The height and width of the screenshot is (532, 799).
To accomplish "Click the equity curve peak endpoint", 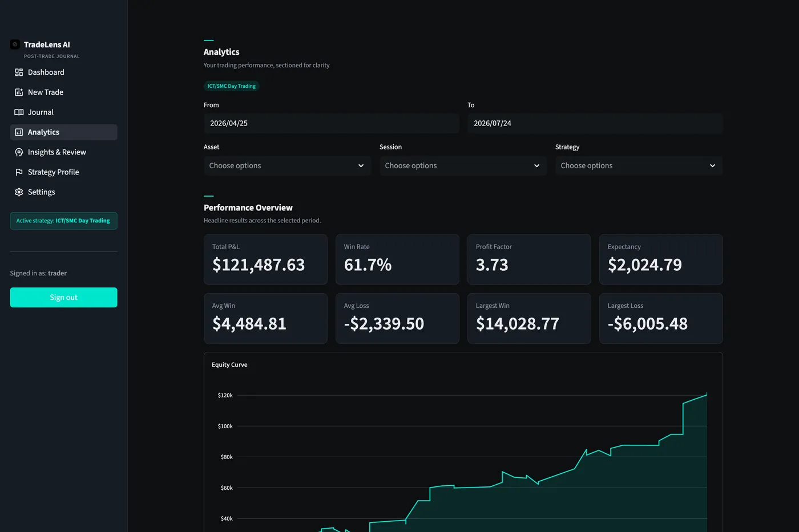I will tap(707, 394).
